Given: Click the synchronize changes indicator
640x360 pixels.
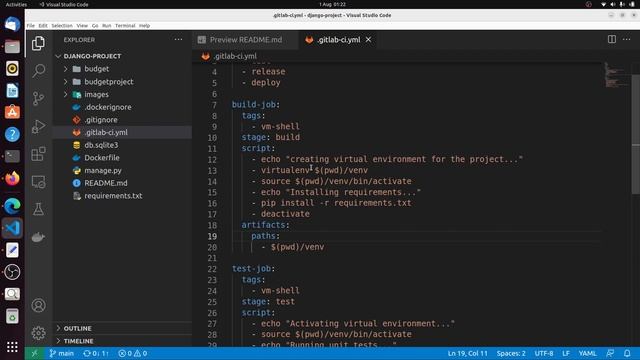Looking at the screenshot, I should (96, 353).
